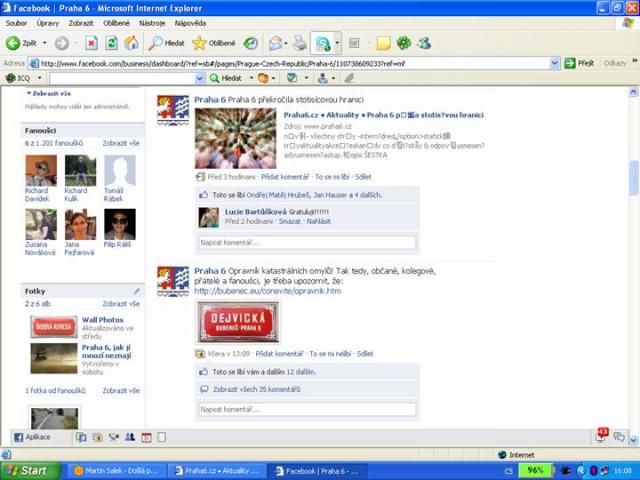The height and width of the screenshot is (480, 640).
Task: Open the Oblíbené favorites star button
Action: pos(214,43)
